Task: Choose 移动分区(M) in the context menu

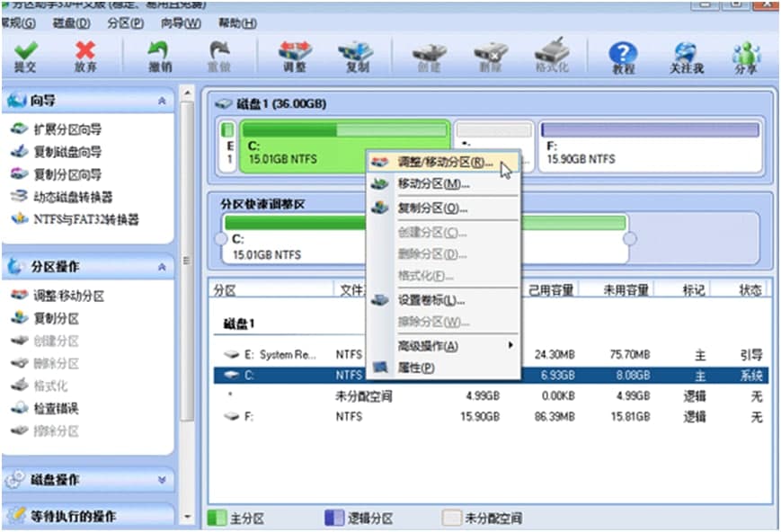Action: click(x=443, y=184)
